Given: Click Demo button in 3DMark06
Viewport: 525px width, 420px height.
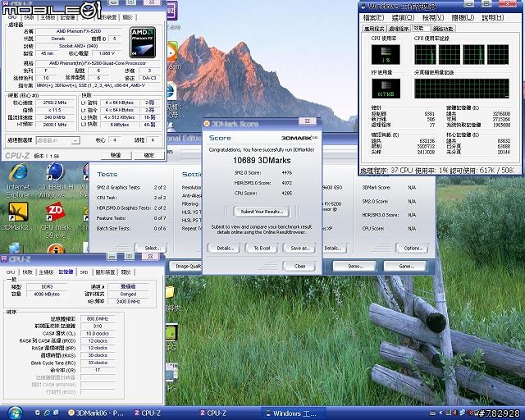Looking at the screenshot, I should pyautogui.click(x=354, y=267).
